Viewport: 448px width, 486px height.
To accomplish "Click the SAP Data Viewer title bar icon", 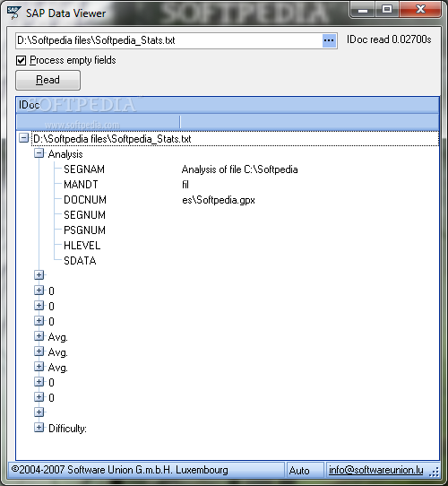I will tap(14, 13).
